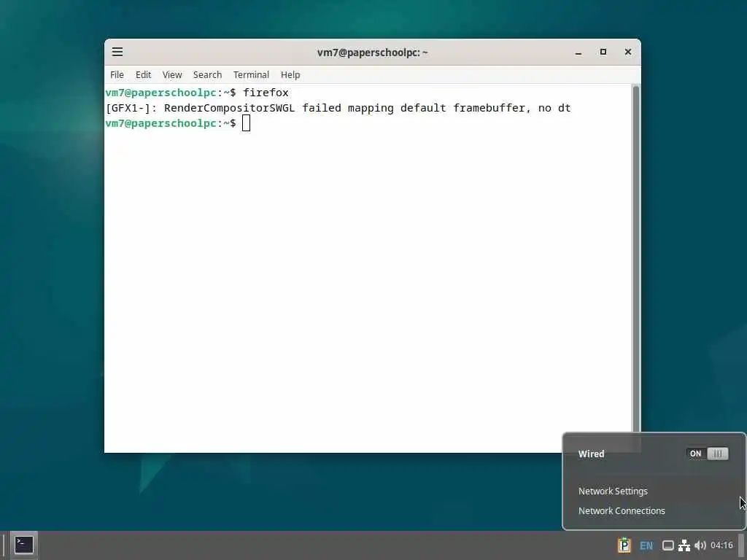Viewport: 747px width, 560px height.
Task: Click the terminal cursor at the prompt
Action: [247, 123]
